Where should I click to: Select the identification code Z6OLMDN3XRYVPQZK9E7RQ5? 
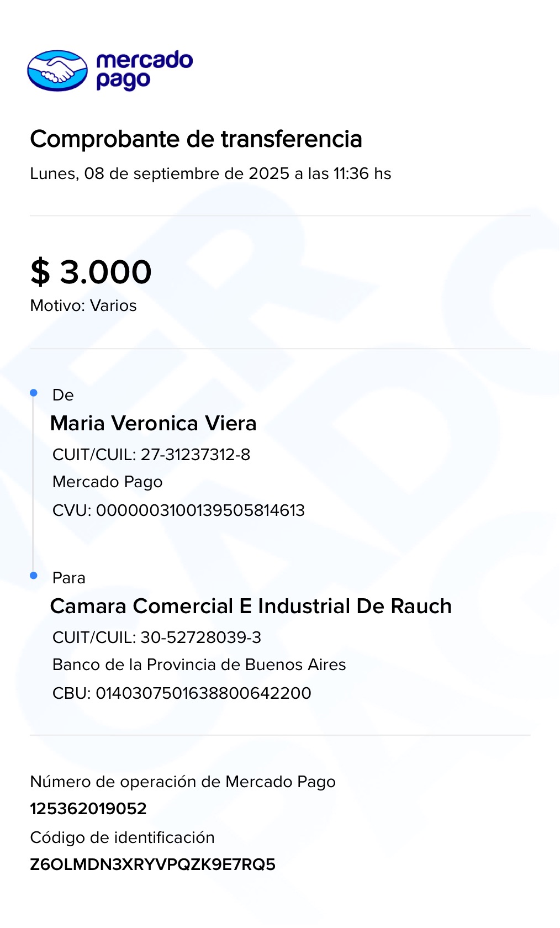click(x=153, y=864)
